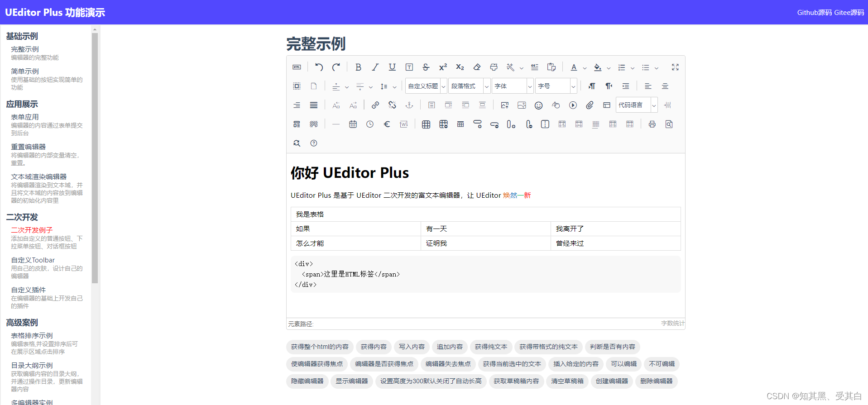Click the insert time clock icon
Viewport: 868px width, 405px height.
[x=370, y=124]
